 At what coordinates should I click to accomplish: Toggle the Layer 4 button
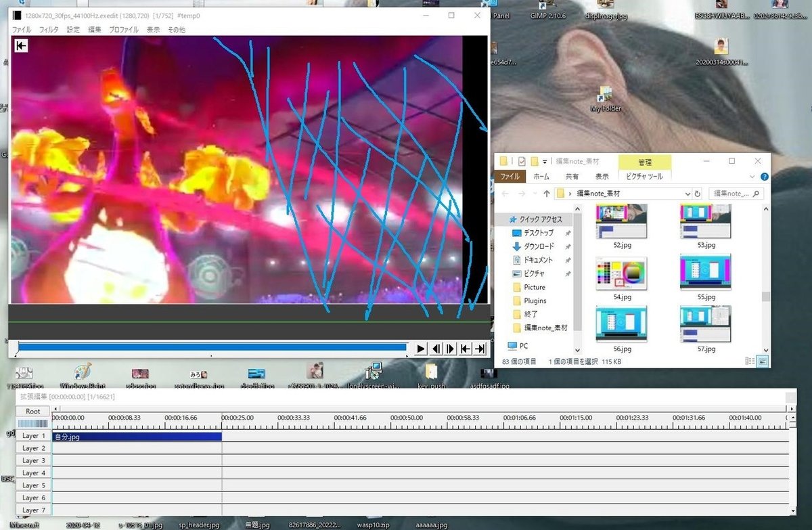[x=33, y=473]
